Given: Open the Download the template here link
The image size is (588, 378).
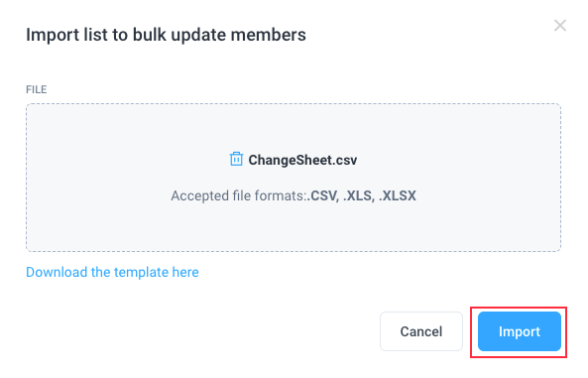Looking at the screenshot, I should coord(112,272).
